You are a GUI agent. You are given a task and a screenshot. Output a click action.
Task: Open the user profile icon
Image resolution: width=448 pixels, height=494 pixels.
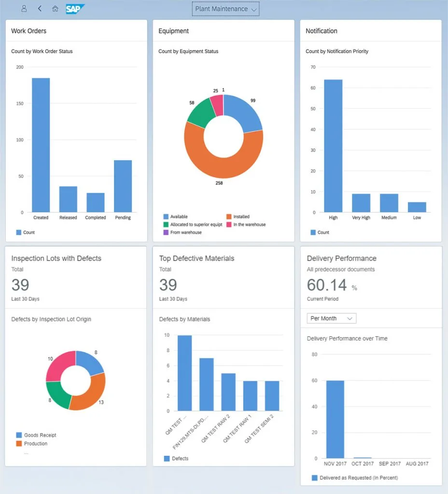[24, 9]
